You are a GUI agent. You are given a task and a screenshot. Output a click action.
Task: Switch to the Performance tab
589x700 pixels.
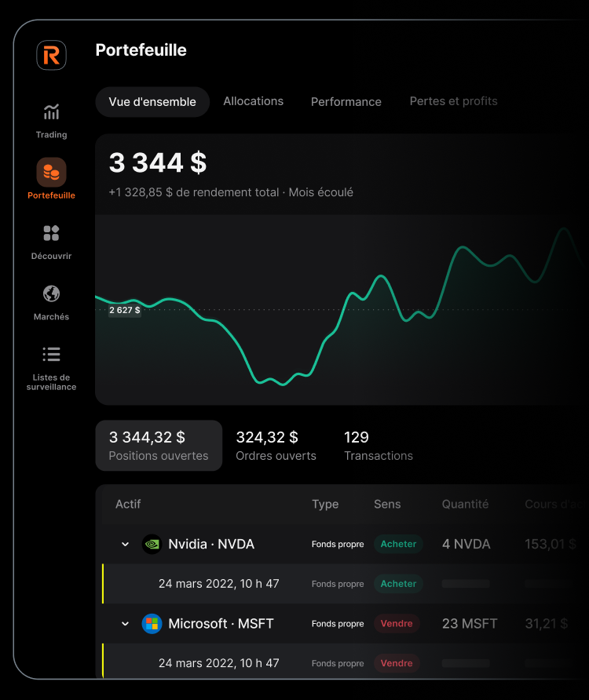click(346, 102)
